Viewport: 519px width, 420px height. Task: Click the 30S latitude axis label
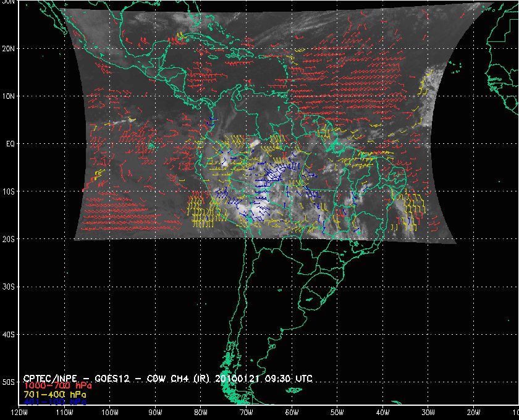click(x=8, y=287)
